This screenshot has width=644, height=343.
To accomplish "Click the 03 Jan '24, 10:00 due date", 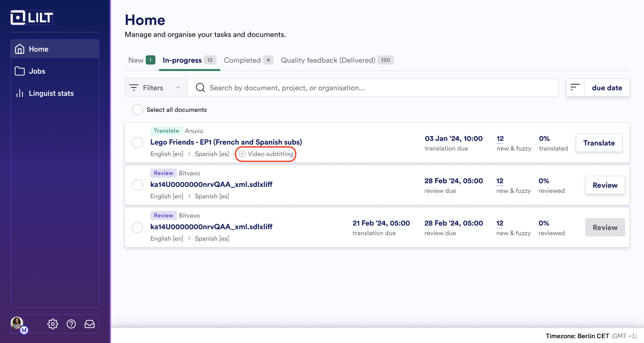I will (454, 138).
